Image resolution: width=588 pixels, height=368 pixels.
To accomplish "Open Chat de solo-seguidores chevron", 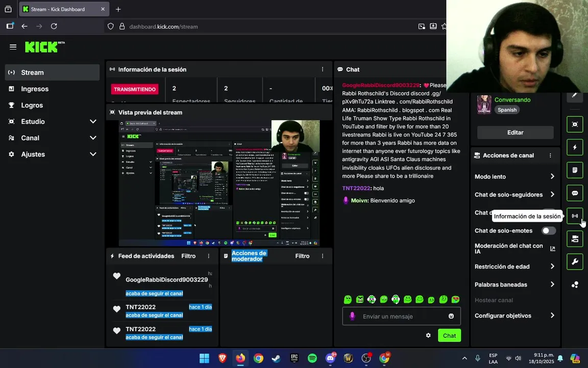I will click(552, 194).
